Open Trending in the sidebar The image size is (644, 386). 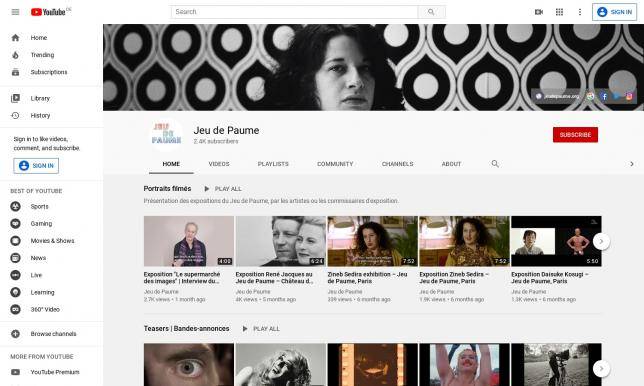[51, 55]
